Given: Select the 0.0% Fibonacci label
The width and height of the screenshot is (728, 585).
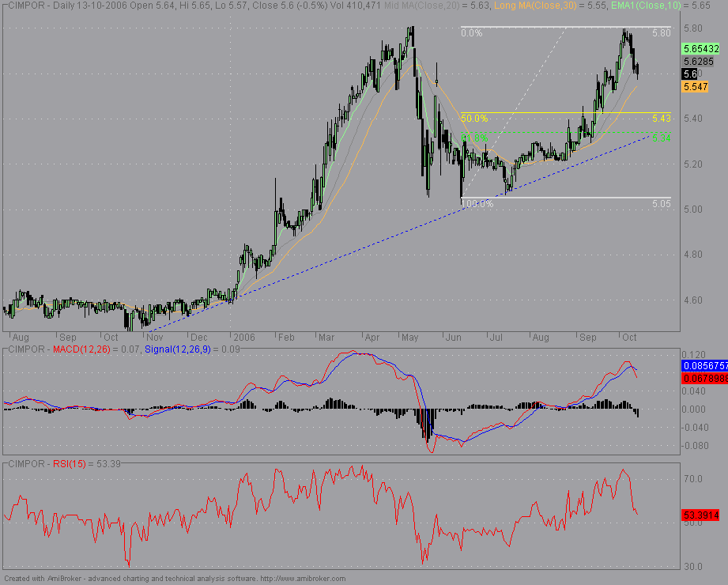Looking at the screenshot, I should [x=472, y=33].
